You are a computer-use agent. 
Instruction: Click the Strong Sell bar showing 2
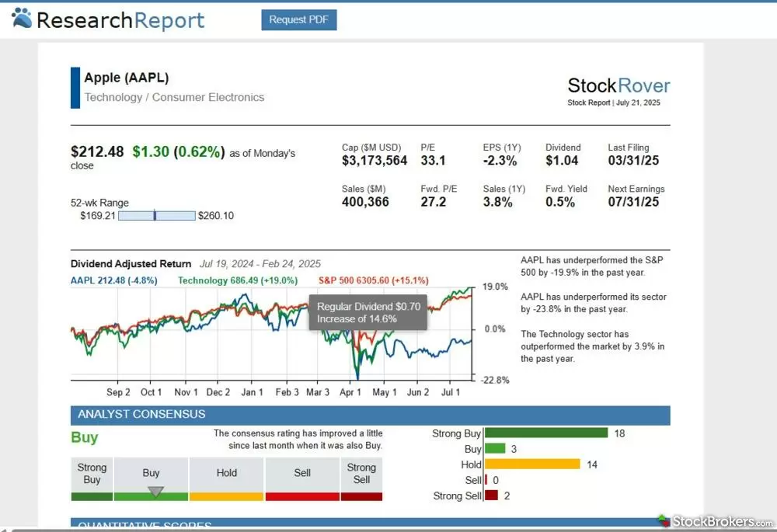491,495
